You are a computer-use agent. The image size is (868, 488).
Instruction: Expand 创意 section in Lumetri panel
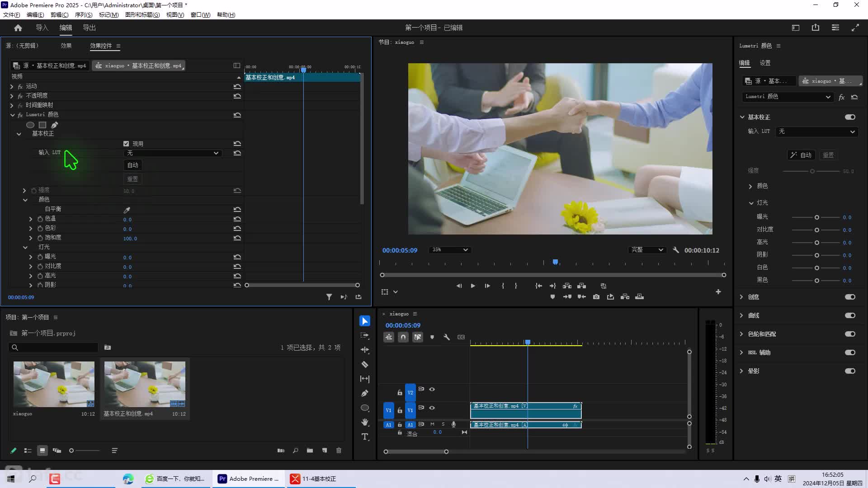point(741,297)
